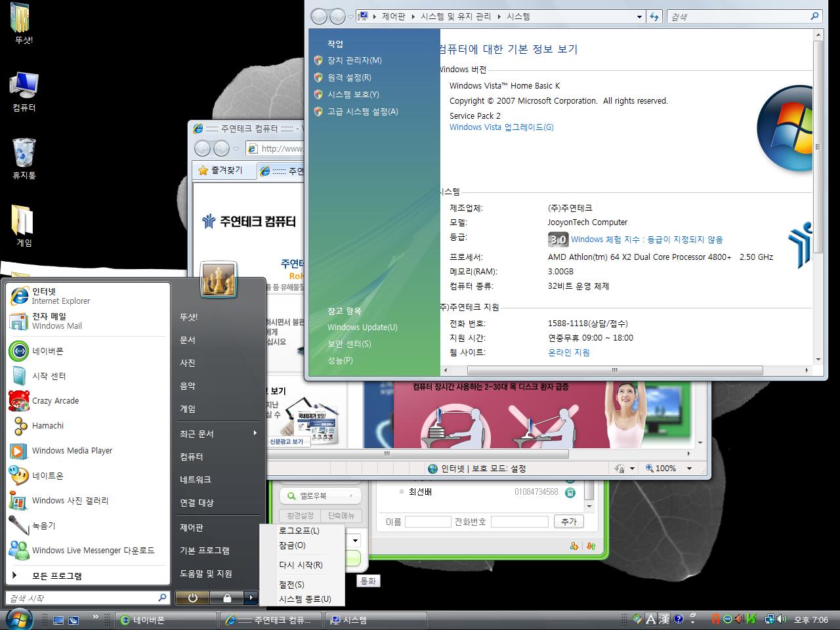Click the 이름 name field in 네이버폰
840x630 pixels.
[428, 522]
